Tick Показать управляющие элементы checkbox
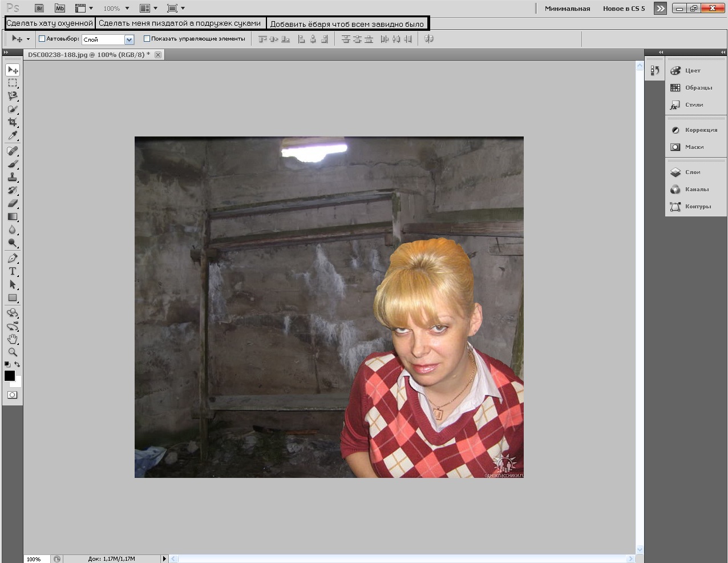Viewport: 728px width, 563px height. coord(147,39)
